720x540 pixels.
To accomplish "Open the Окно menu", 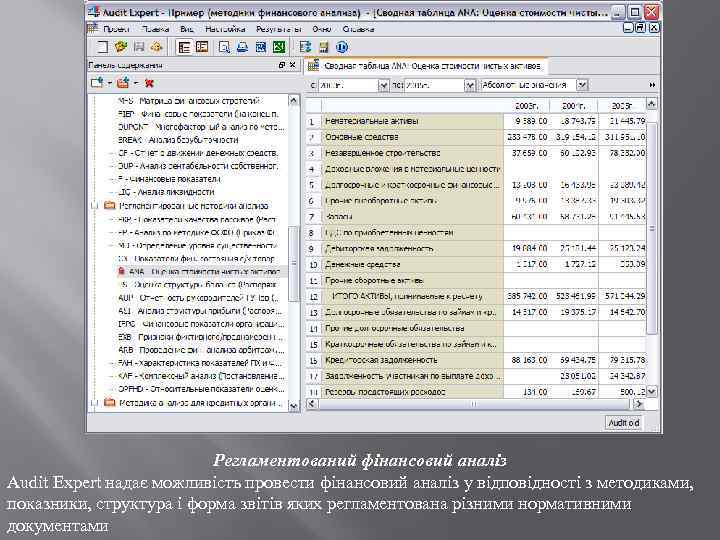I will 321,29.
